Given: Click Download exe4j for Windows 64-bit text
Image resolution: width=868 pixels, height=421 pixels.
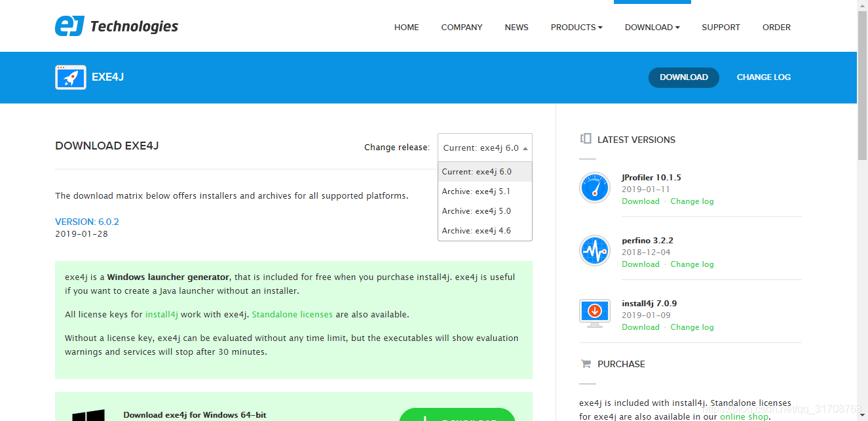Looking at the screenshot, I should pyautogui.click(x=195, y=415).
